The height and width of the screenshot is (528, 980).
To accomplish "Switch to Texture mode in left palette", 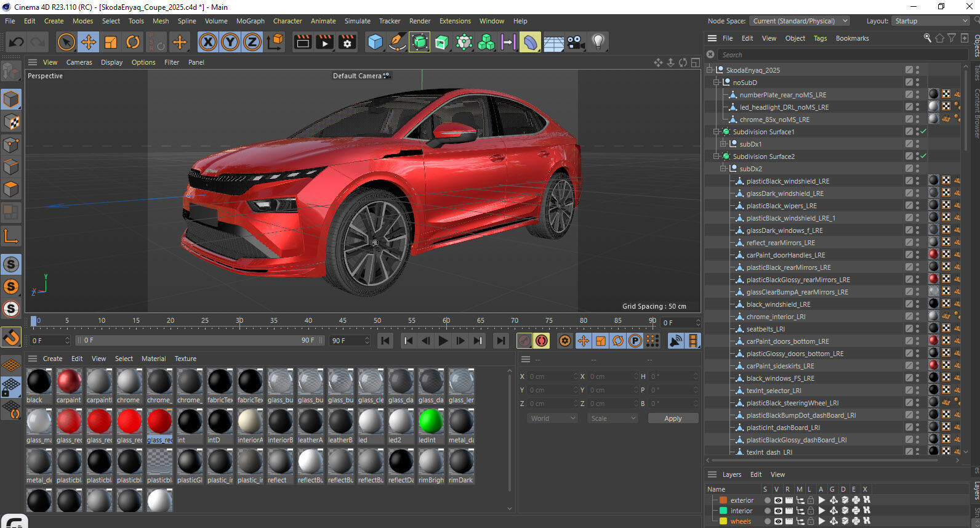I will click(11, 122).
